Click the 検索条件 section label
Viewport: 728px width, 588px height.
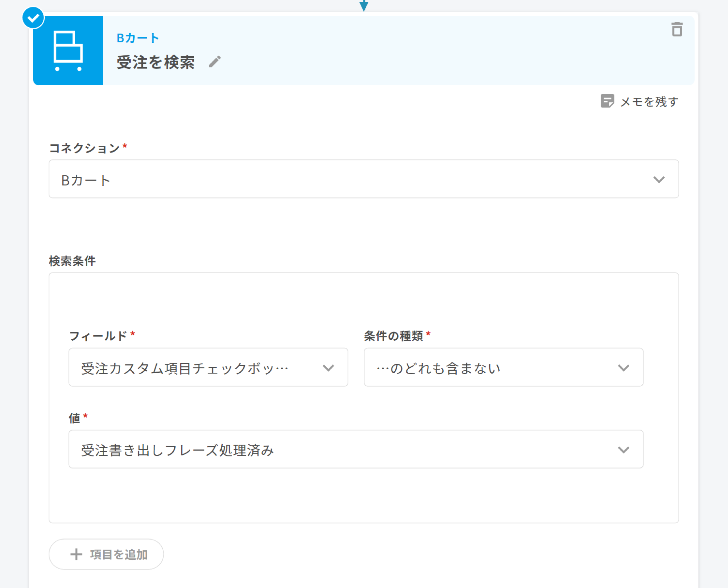(x=72, y=261)
